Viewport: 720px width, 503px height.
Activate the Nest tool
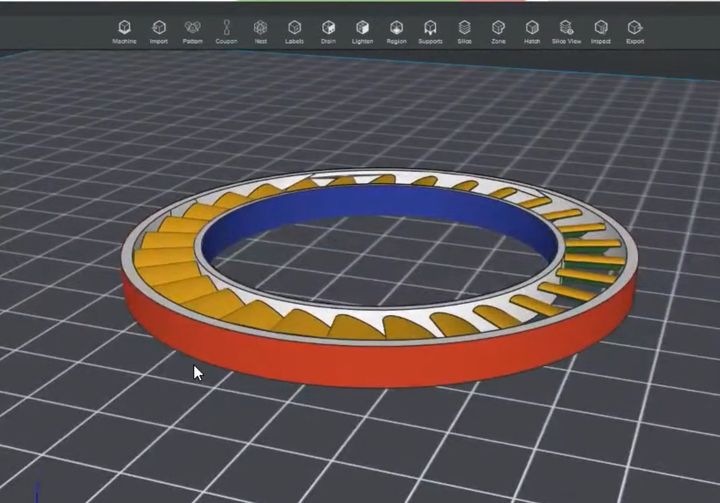tap(260, 30)
